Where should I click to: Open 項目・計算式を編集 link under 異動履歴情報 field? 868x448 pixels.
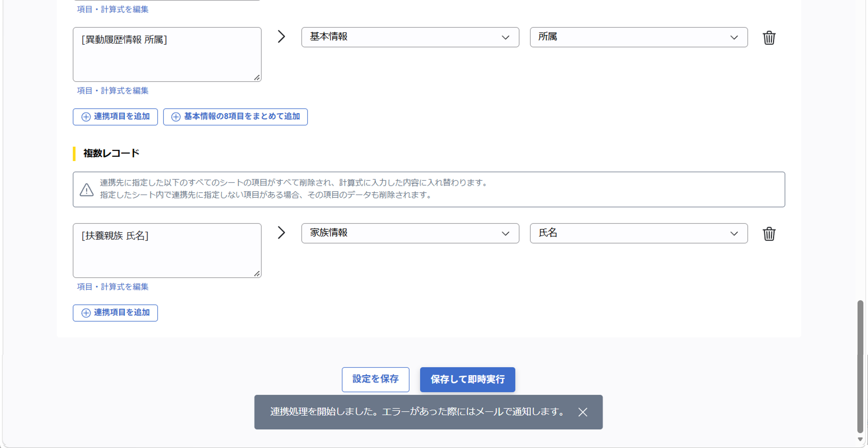[x=113, y=91]
